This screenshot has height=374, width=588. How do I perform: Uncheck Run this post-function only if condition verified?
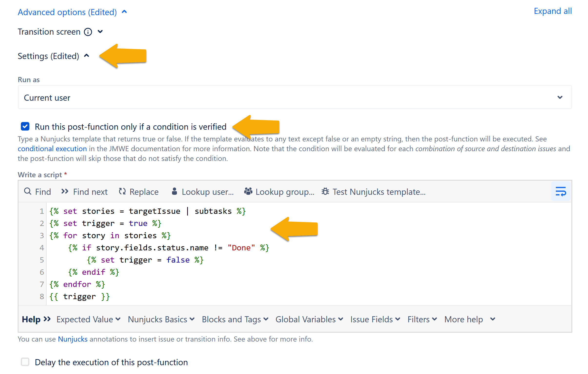point(25,127)
